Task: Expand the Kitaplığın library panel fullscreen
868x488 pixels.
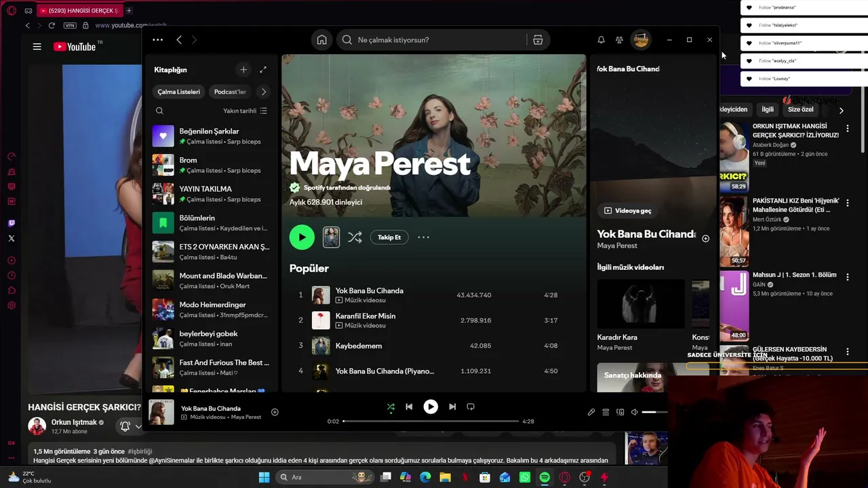Action: coord(263,69)
